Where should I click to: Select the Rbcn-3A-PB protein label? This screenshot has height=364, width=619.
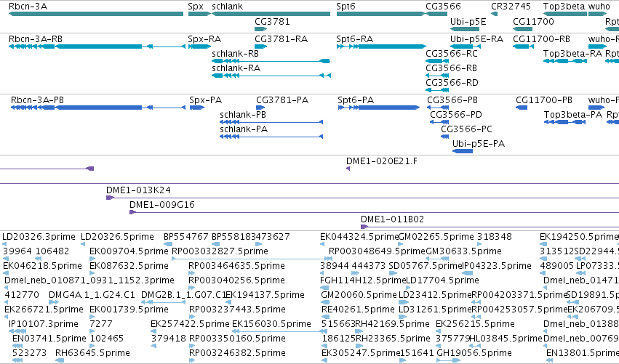[37, 100]
